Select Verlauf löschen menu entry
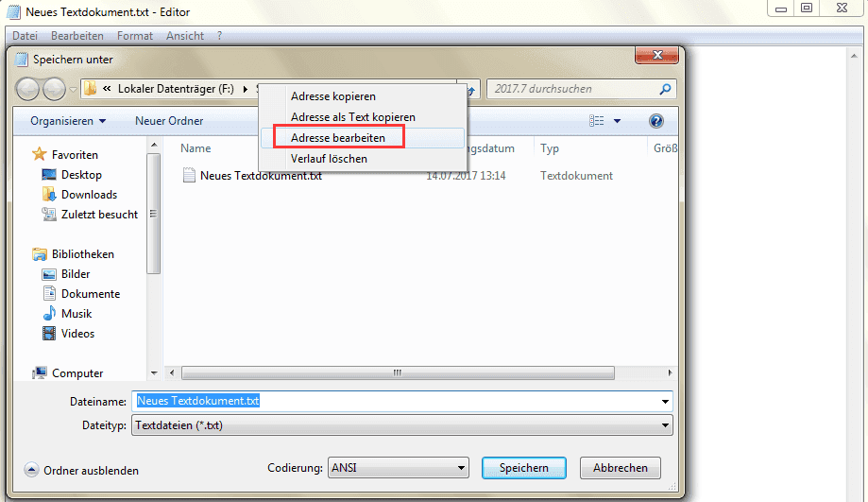The height and width of the screenshot is (502, 868). click(329, 159)
